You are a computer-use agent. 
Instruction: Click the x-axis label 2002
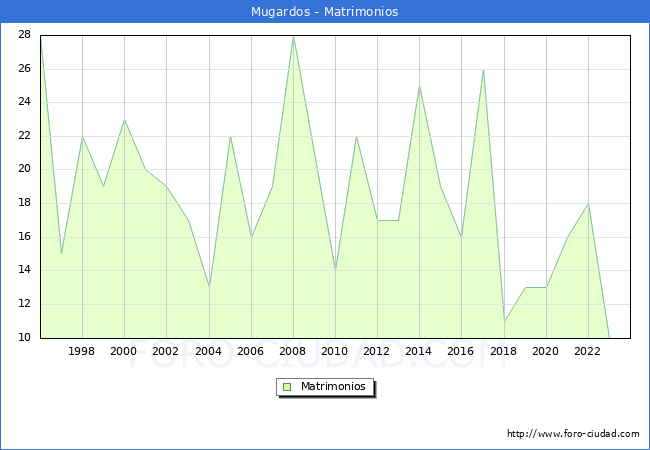point(165,351)
